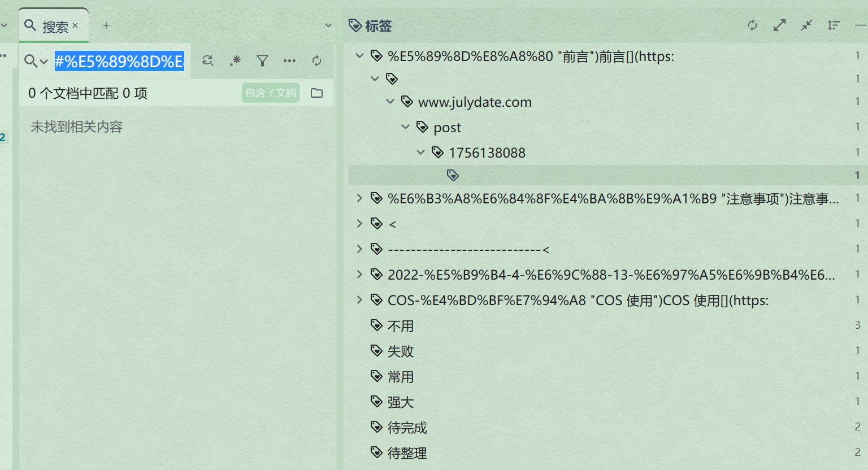Open the search type dropdown beside magnifier
Screen dimensions: 868x470
pos(44,61)
